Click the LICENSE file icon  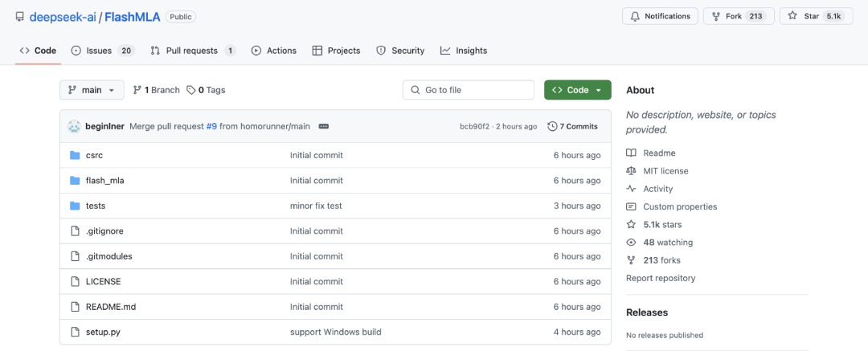pos(76,281)
